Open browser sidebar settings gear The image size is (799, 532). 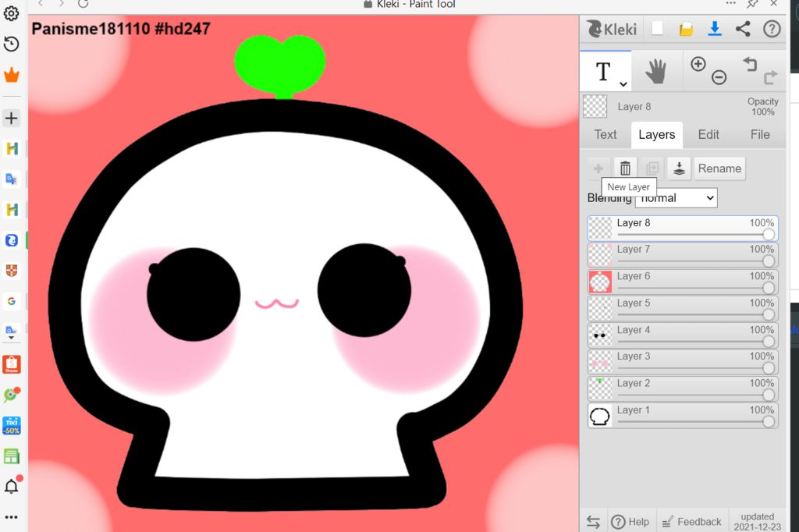[11, 13]
